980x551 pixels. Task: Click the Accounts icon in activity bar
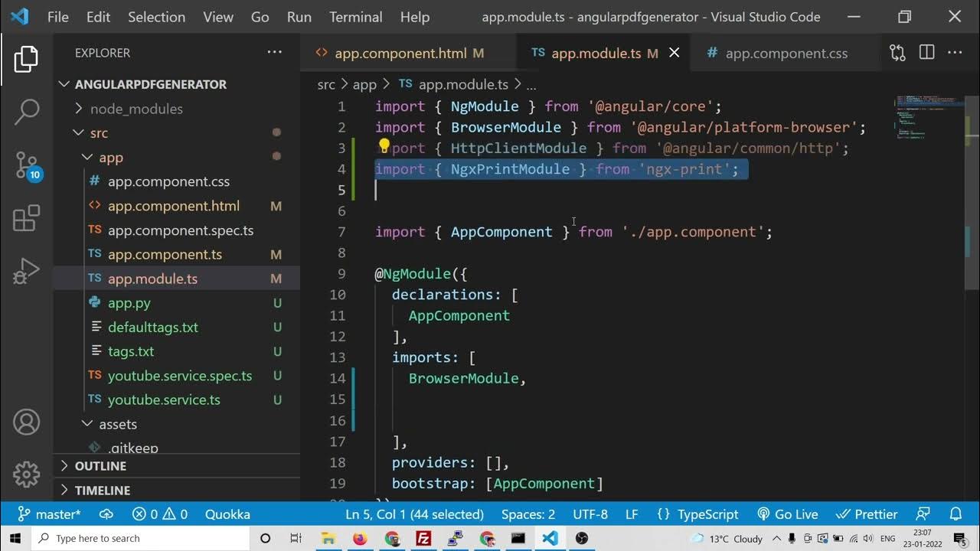26,422
